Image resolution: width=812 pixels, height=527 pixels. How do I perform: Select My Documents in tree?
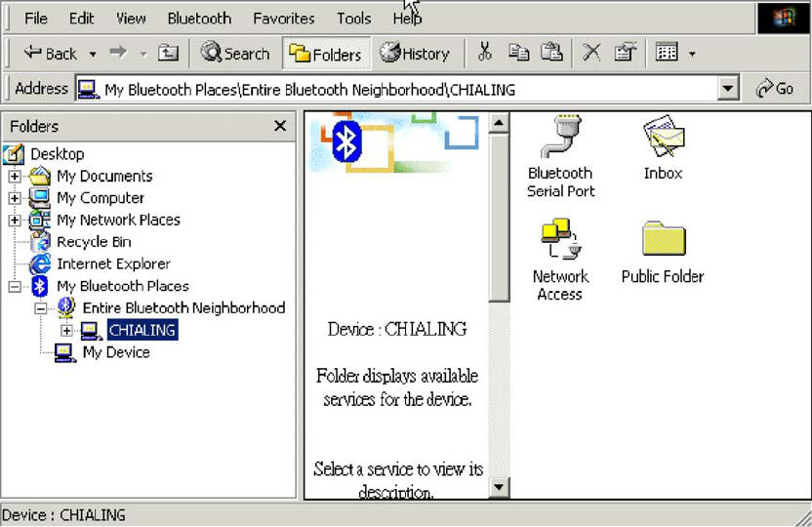click(104, 176)
